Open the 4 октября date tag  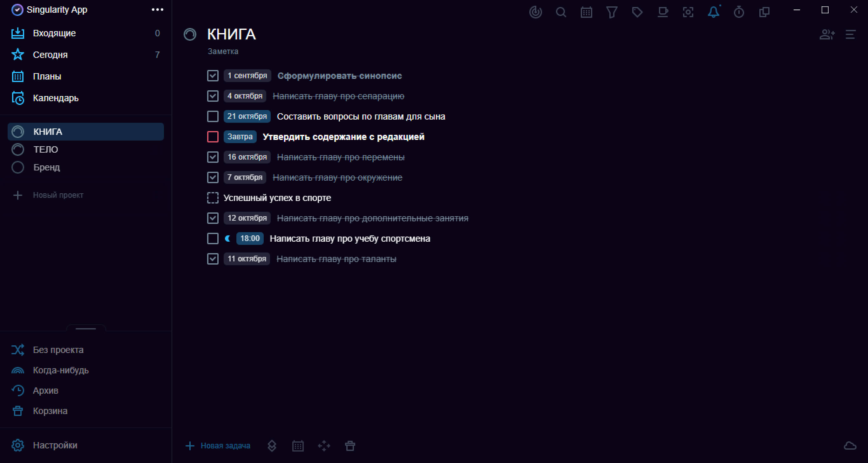click(x=245, y=96)
